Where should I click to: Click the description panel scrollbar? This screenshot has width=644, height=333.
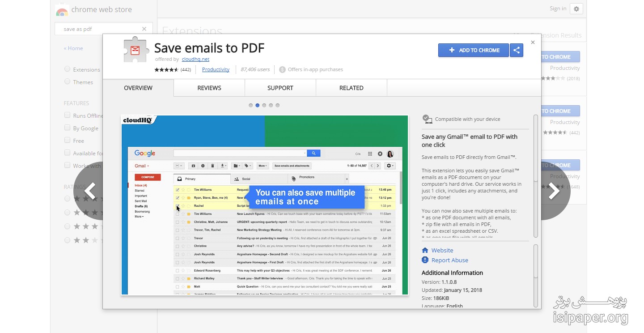(x=535, y=176)
